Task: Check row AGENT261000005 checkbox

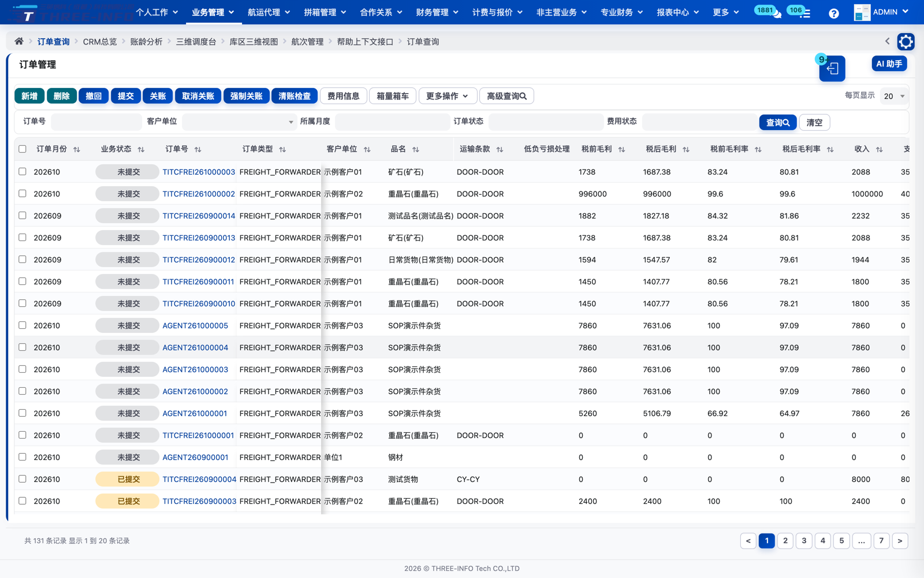Action: [x=23, y=325]
